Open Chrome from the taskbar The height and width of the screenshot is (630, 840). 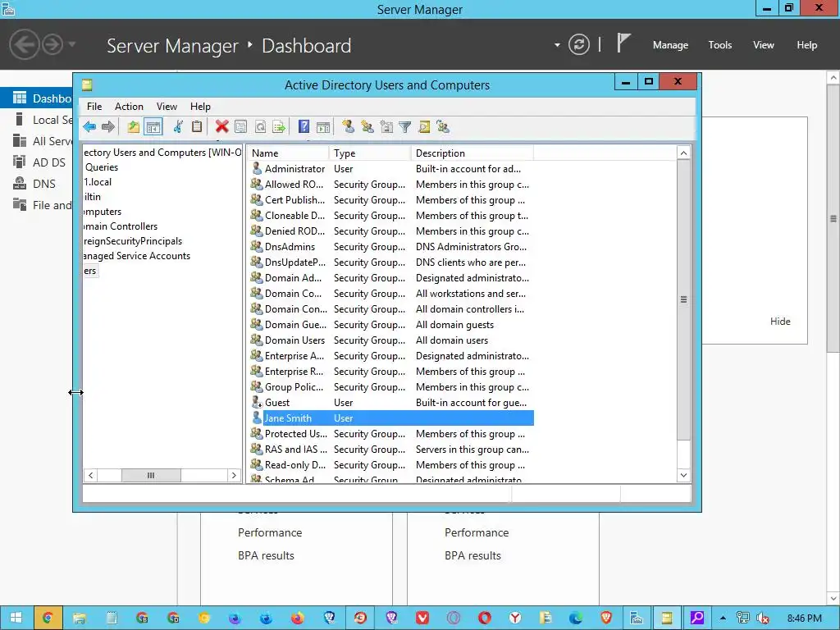[48, 618]
